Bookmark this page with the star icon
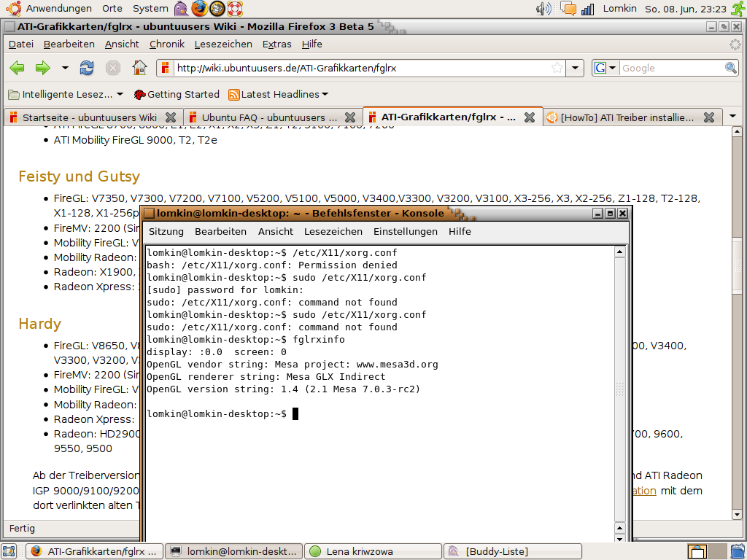 tap(557, 68)
